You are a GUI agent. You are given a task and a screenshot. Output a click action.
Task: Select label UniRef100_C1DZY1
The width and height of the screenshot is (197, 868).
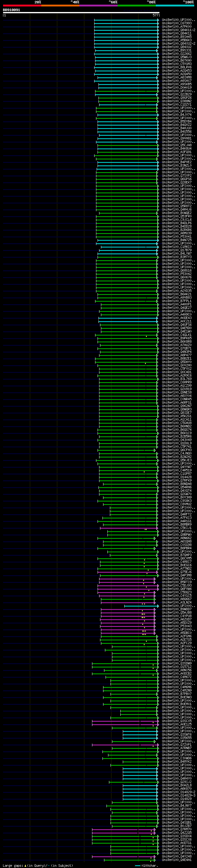tap(177, 104)
